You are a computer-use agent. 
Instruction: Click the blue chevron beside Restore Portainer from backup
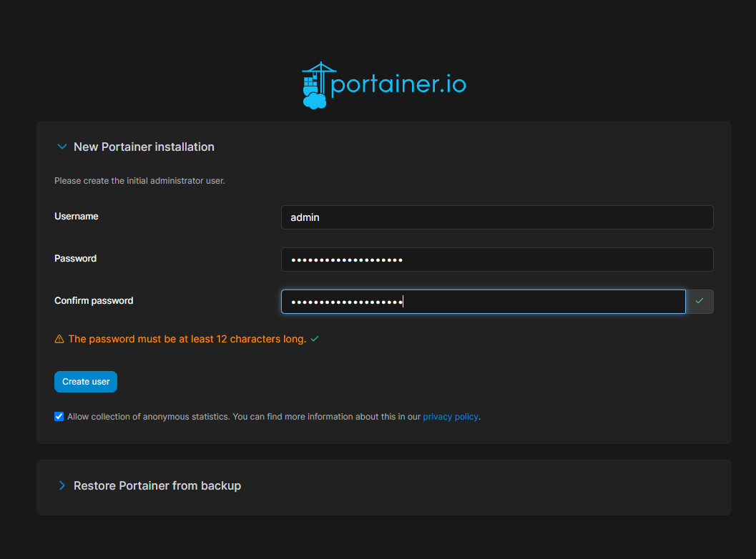coord(62,485)
